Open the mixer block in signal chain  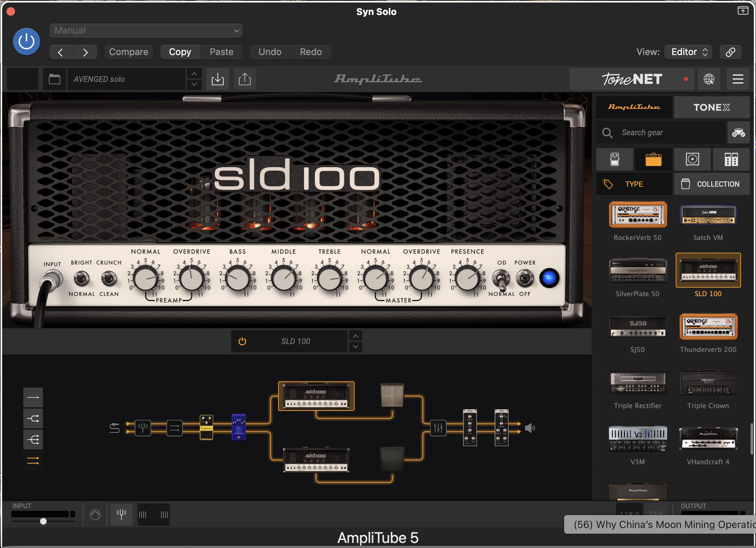coord(438,428)
